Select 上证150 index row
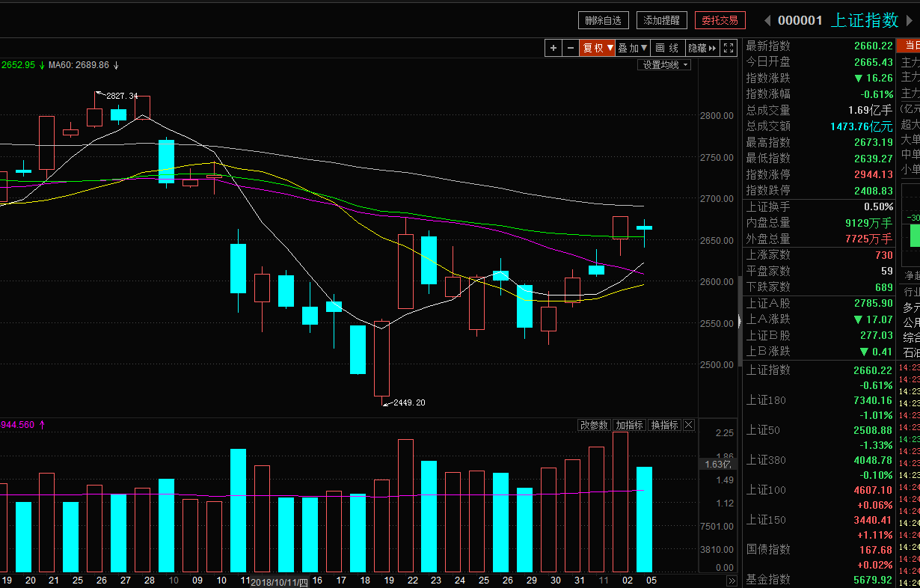The height and width of the screenshot is (588, 920). pyautogui.click(x=819, y=527)
